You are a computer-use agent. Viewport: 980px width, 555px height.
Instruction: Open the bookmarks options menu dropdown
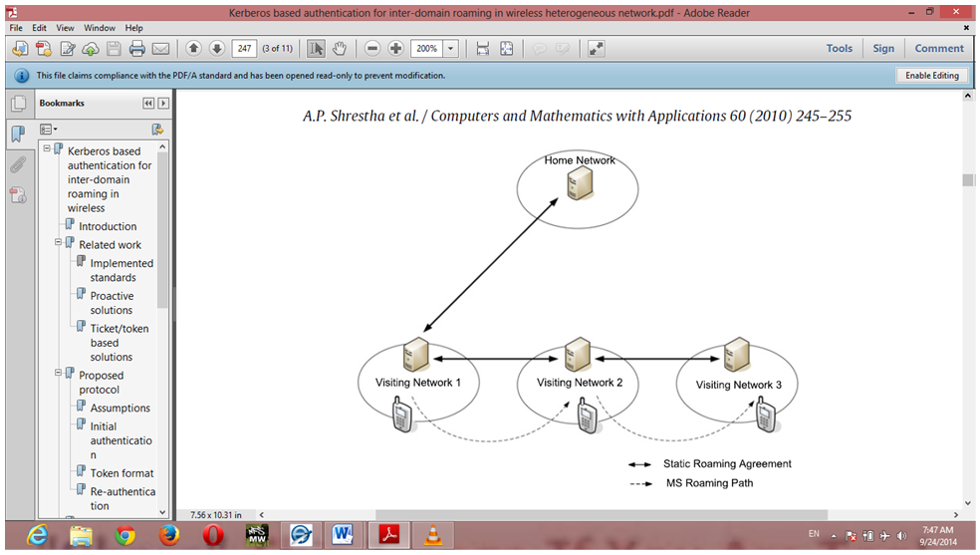[x=48, y=130]
